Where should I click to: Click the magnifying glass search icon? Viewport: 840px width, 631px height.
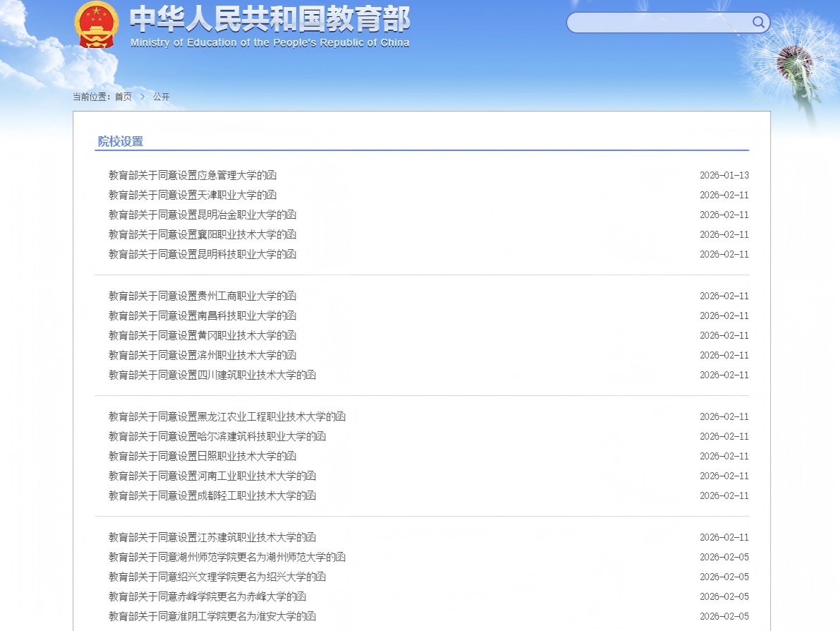click(x=759, y=22)
